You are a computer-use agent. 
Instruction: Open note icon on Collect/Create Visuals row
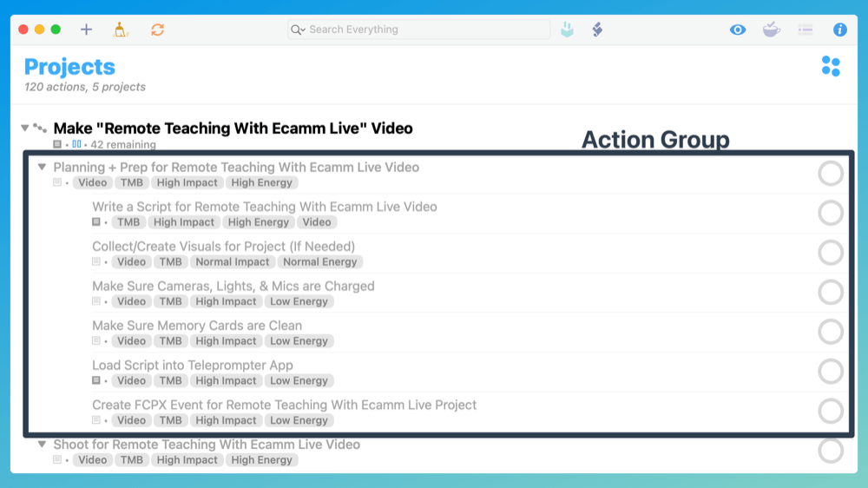96,261
